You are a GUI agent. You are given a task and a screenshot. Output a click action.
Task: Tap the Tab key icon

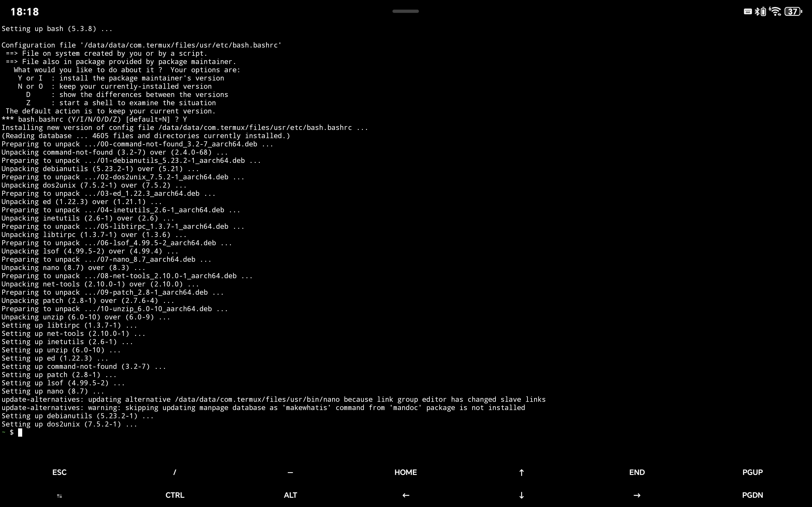[x=59, y=496]
